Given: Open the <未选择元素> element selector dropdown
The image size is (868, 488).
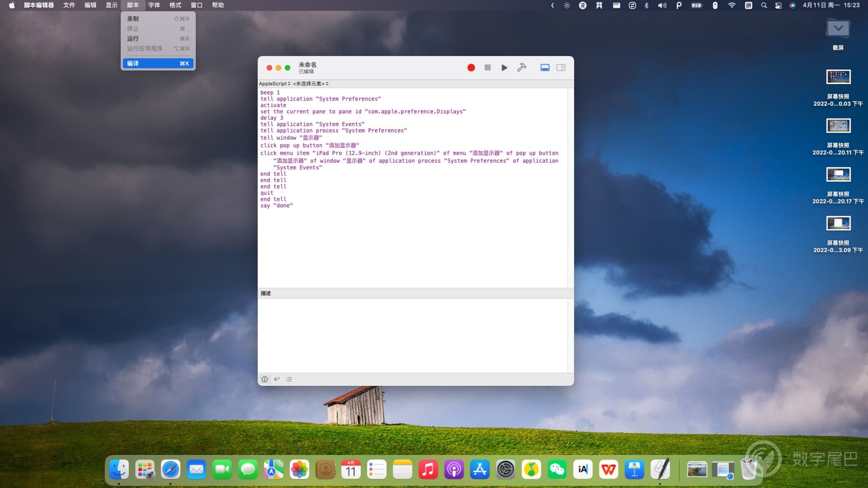Looking at the screenshot, I should coord(311,84).
